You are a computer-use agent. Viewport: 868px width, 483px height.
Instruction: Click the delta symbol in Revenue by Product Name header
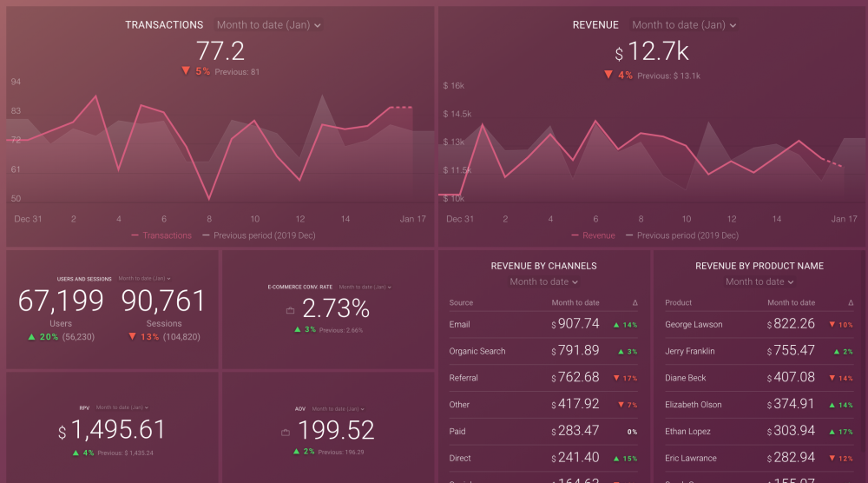(850, 302)
